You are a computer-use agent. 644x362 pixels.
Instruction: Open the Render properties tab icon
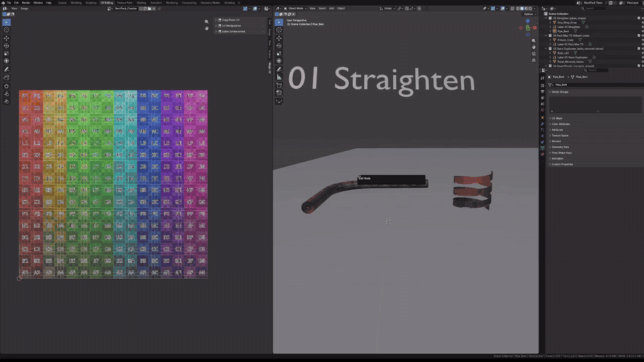tap(543, 85)
